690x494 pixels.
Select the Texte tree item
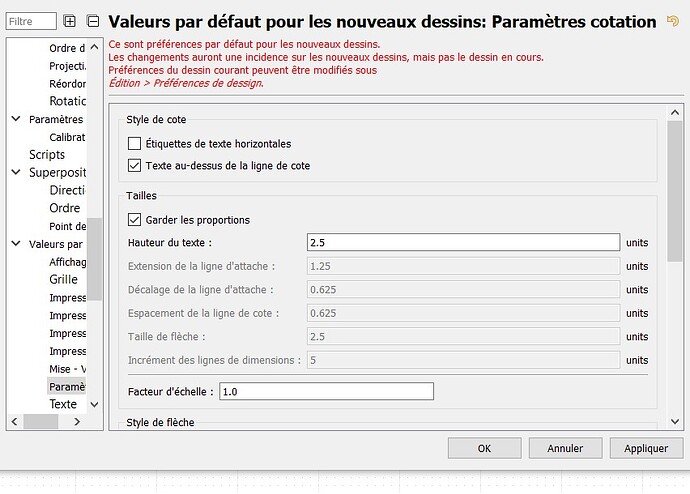click(x=63, y=404)
